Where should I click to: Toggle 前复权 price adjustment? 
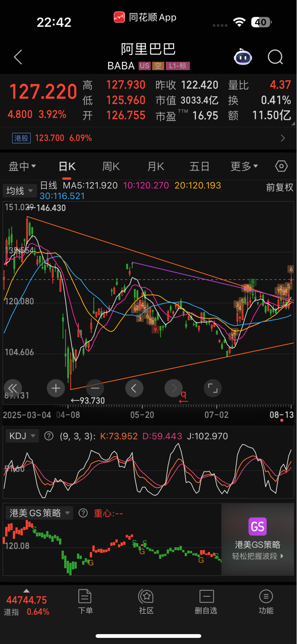click(280, 188)
